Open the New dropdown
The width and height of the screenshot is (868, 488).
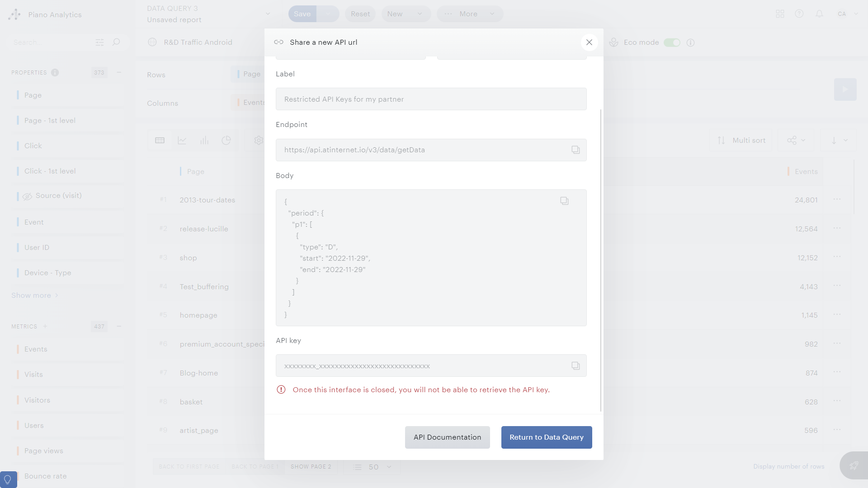406,14
